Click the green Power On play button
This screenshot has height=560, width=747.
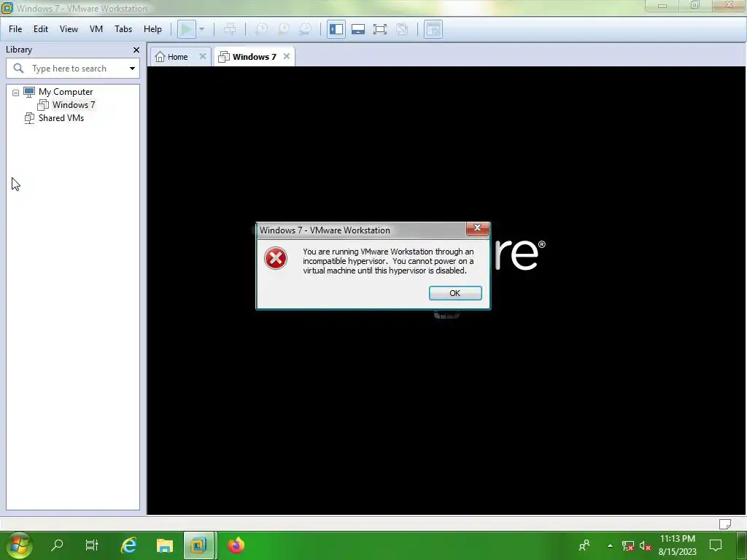[x=186, y=29]
